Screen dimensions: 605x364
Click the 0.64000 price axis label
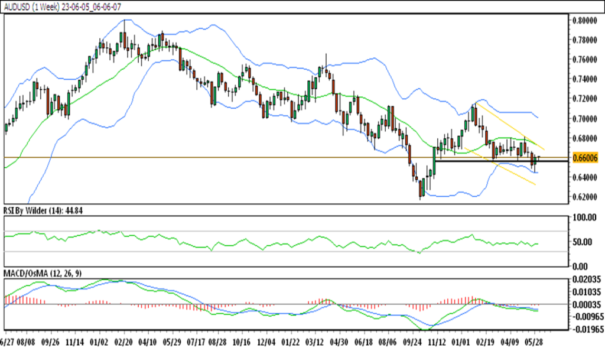[584, 177]
